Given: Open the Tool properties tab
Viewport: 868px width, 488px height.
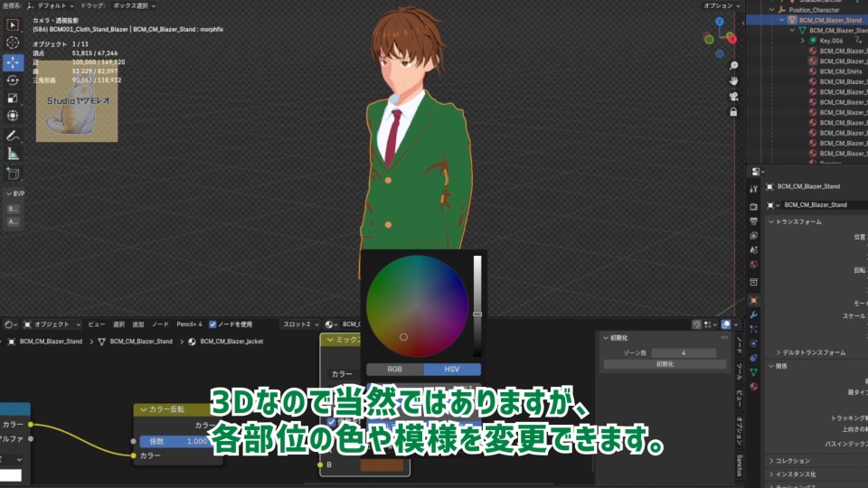Looking at the screenshot, I should pos(753,189).
